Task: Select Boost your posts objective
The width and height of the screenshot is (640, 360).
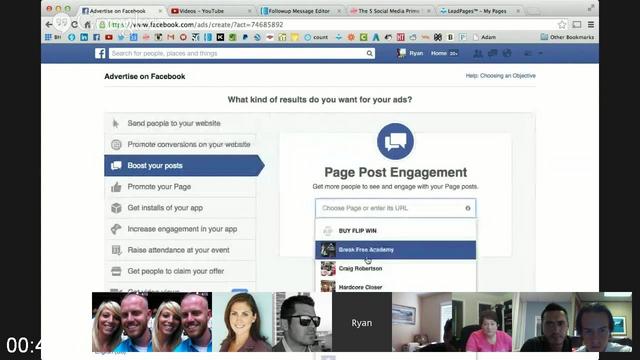Action: [184, 165]
